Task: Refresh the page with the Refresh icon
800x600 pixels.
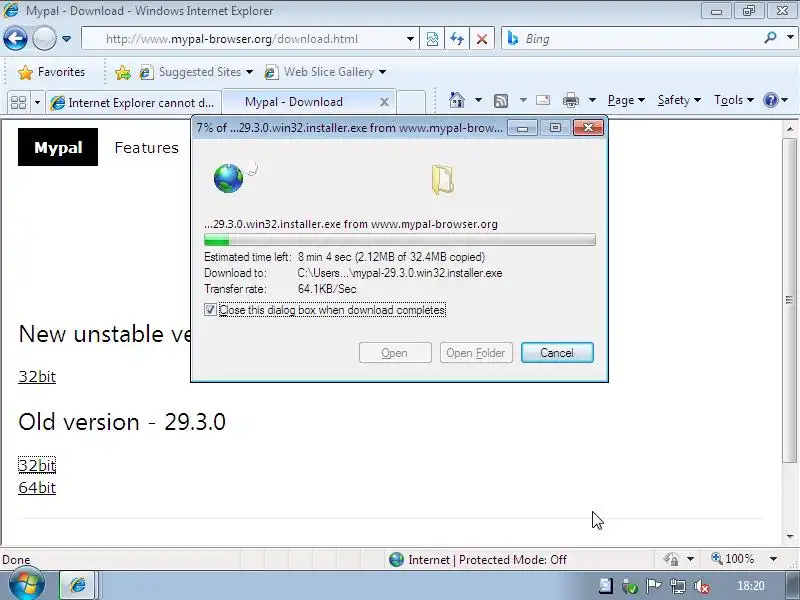Action: 457,39
